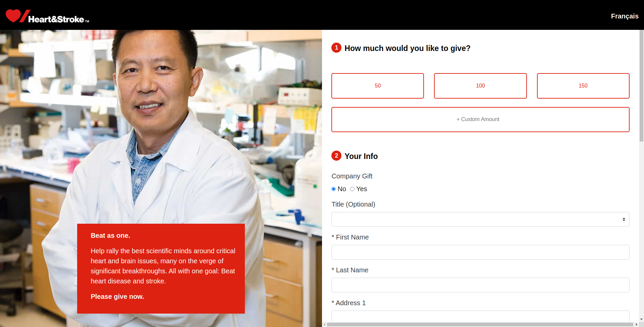Click the red "Beat as one" message box
Screen dimensions: 644x327
161,268
